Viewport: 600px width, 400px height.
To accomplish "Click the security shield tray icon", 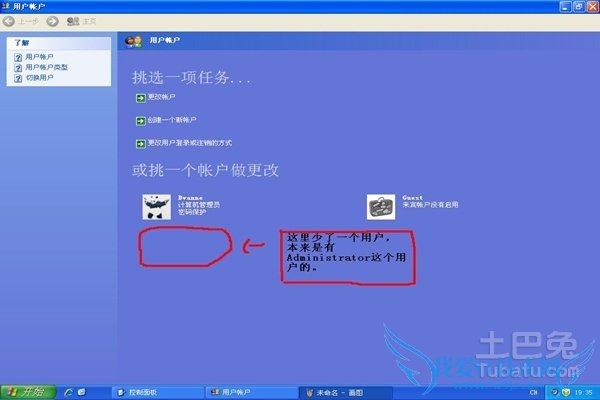I will click(566, 392).
